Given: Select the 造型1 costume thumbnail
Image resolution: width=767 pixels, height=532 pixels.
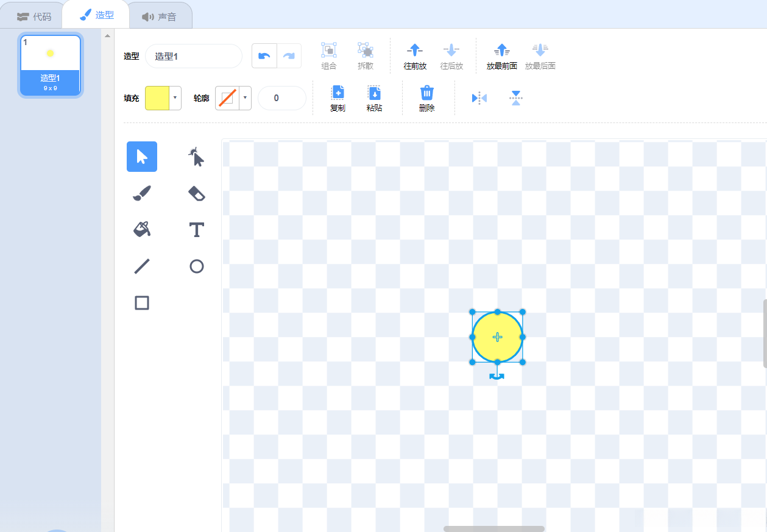Looking at the screenshot, I should [x=51, y=65].
